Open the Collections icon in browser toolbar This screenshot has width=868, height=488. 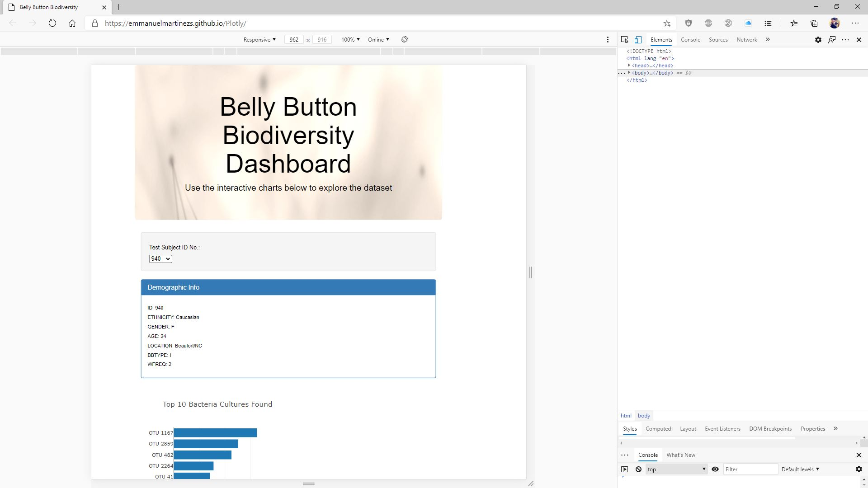click(x=814, y=23)
